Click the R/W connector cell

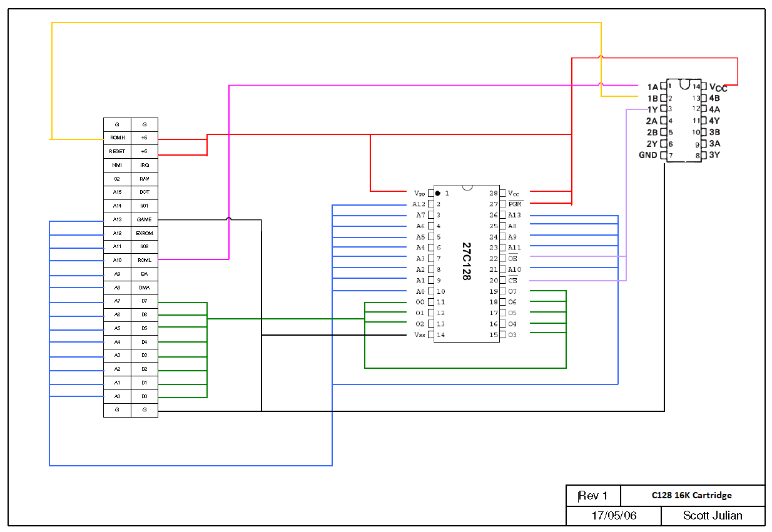[x=145, y=179]
